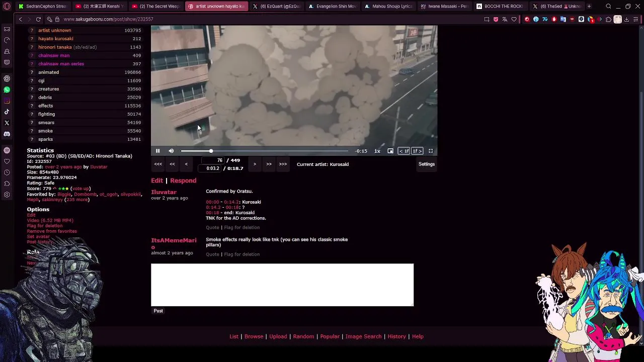The height and width of the screenshot is (362, 644).
Task: Click the frame number field showing 76
Action: coord(213,160)
